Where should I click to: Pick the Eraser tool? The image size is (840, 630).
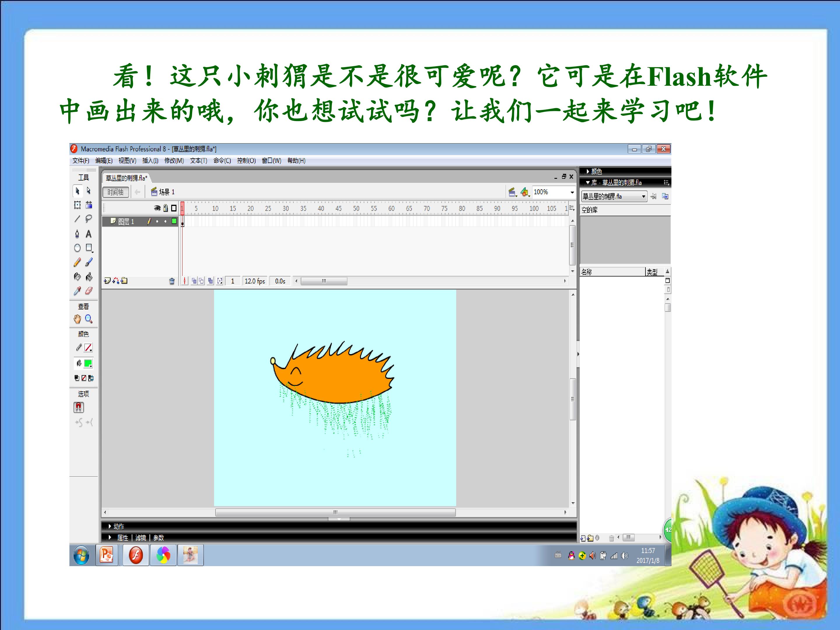pos(89,291)
